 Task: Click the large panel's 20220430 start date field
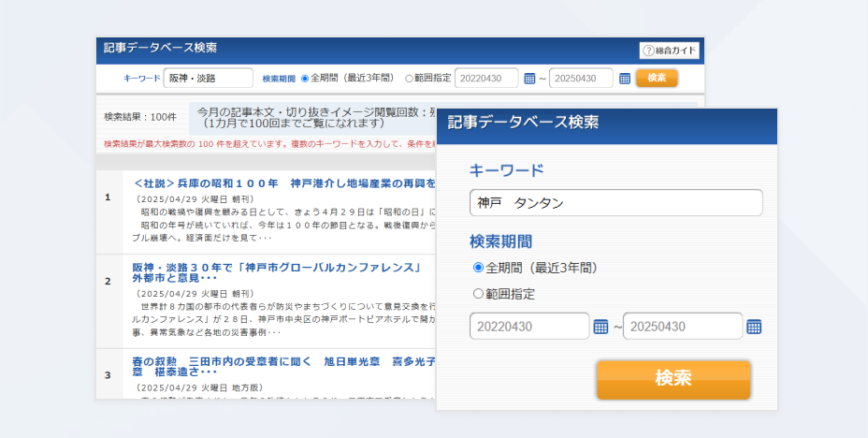point(529,327)
